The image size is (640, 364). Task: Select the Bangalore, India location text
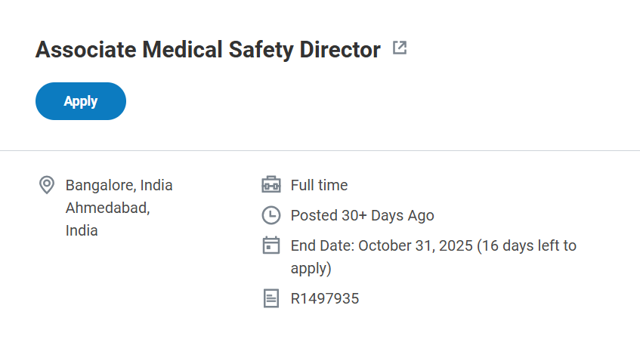tap(119, 185)
